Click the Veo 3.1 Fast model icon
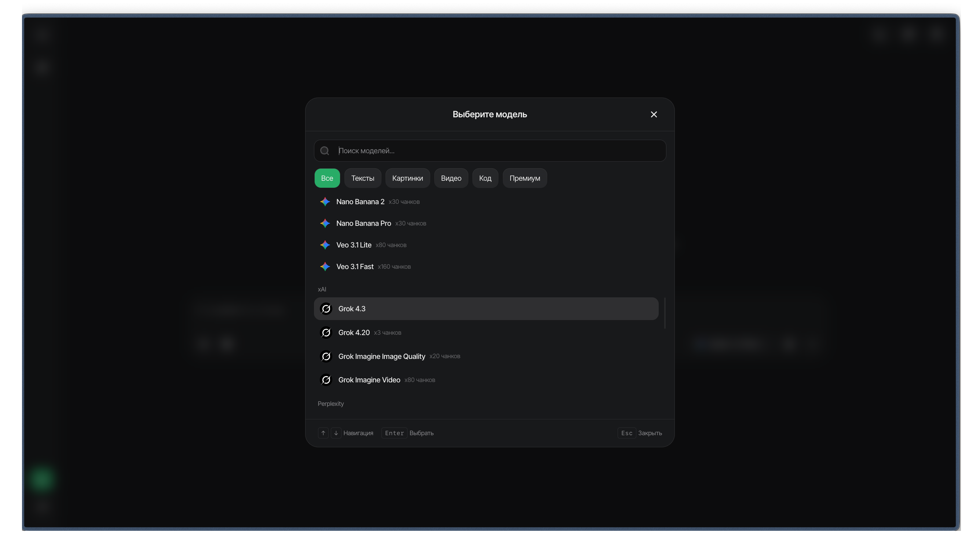The height and width of the screenshot is (558, 980). coord(325,267)
